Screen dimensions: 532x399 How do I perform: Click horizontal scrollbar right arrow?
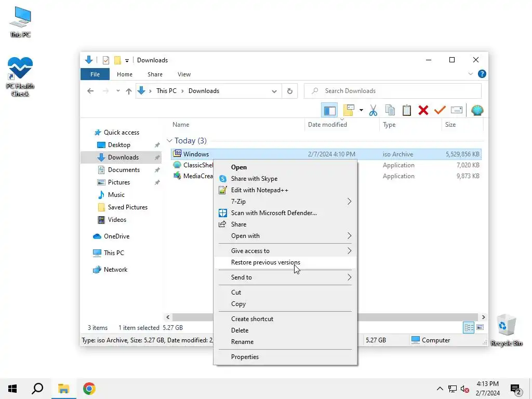484,317
